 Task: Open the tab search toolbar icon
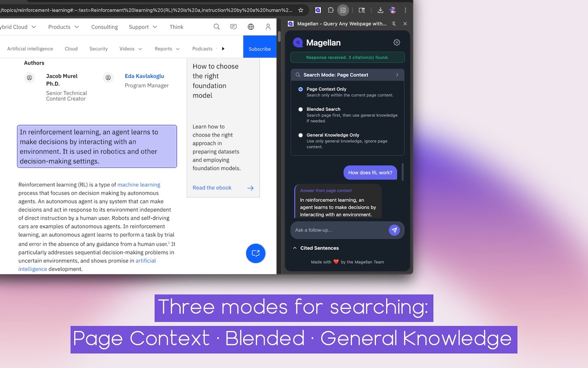point(362,10)
